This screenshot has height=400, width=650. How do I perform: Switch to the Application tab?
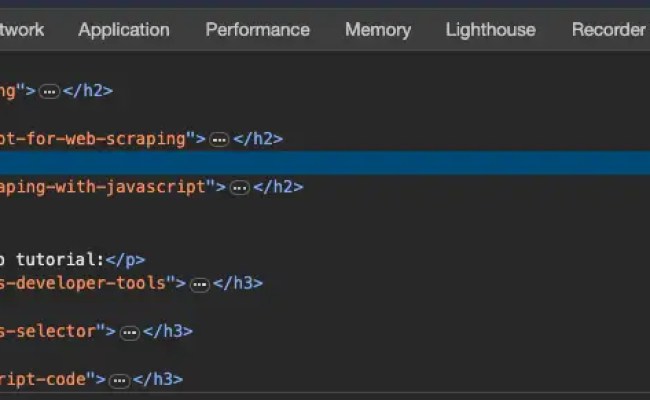point(124,30)
